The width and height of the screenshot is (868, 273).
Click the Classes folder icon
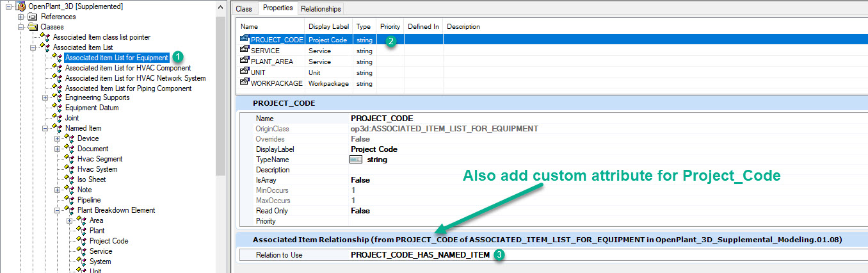point(33,27)
